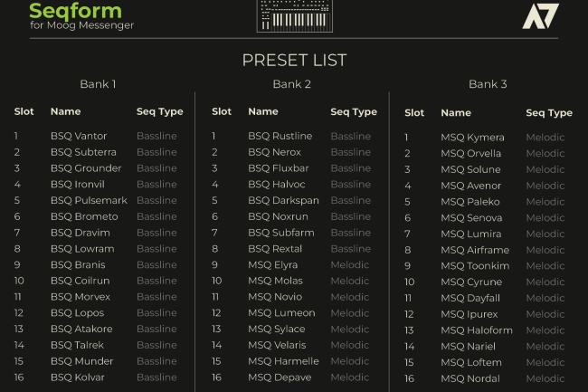The width and height of the screenshot is (588, 392).
Task: Click Bank 3 Slot column header
Action: [x=414, y=113]
